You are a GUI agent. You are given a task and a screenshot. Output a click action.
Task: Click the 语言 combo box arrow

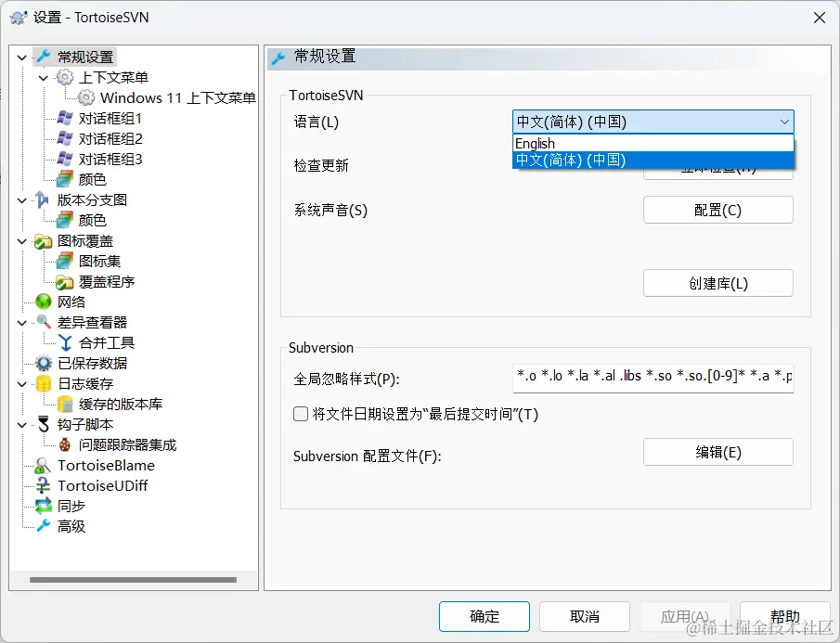pyautogui.click(x=784, y=122)
